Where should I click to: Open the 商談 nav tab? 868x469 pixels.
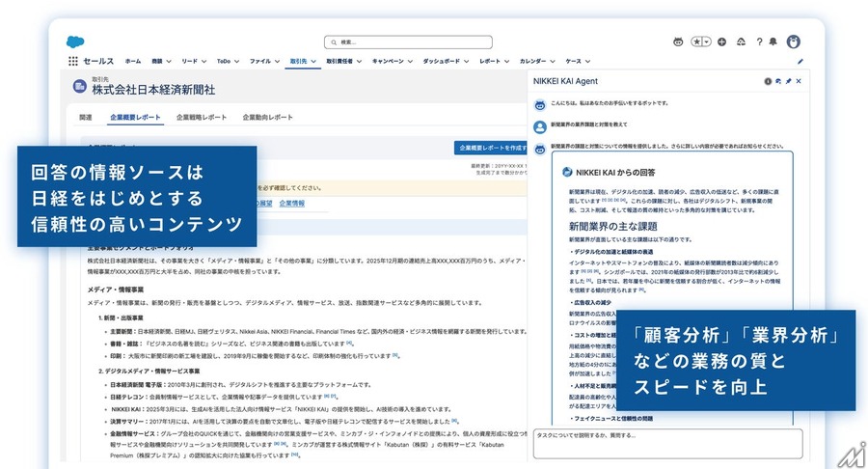(157, 62)
